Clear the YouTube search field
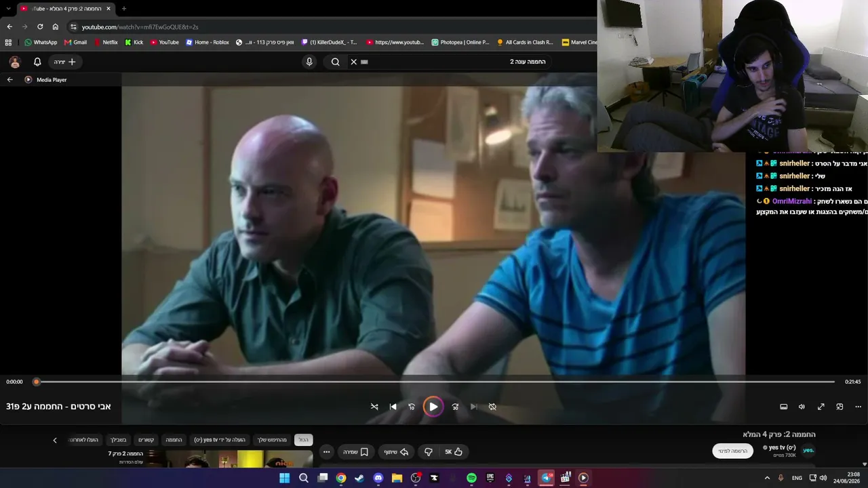Viewport: 868px width, 488px height. coord(353,62)
